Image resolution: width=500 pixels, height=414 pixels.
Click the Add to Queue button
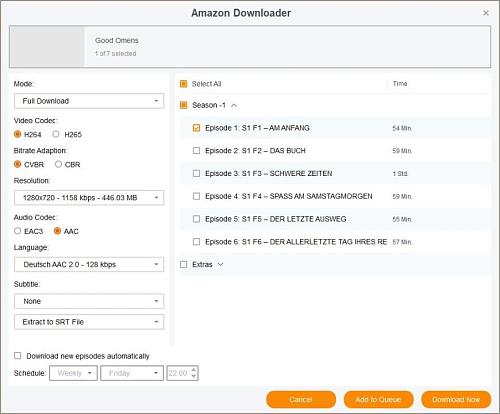tap(378, 399)
